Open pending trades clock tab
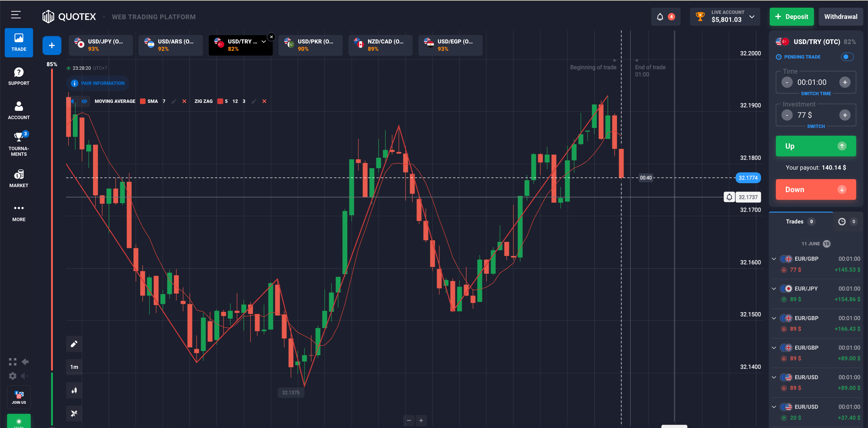868x428 pixels. point(847,222)
